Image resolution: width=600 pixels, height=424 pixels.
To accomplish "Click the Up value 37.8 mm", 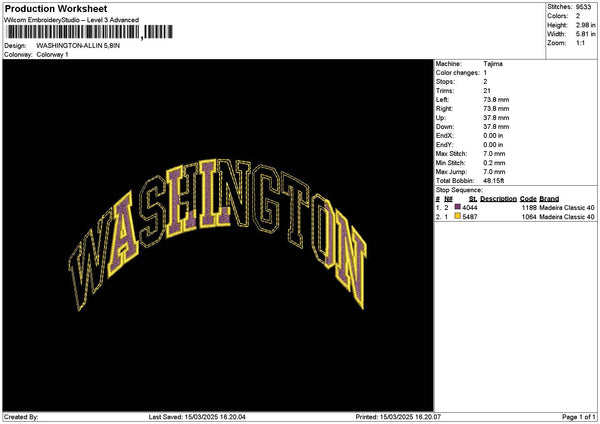I will 496,118.
